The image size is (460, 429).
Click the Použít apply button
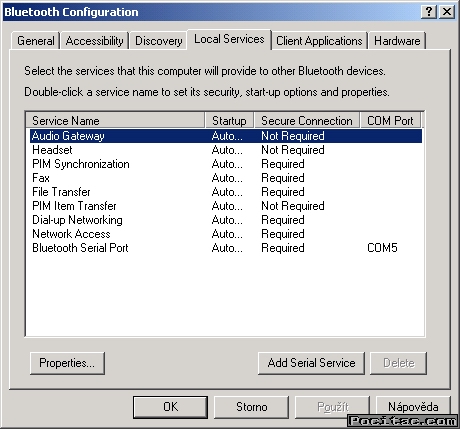coord(332,407)
